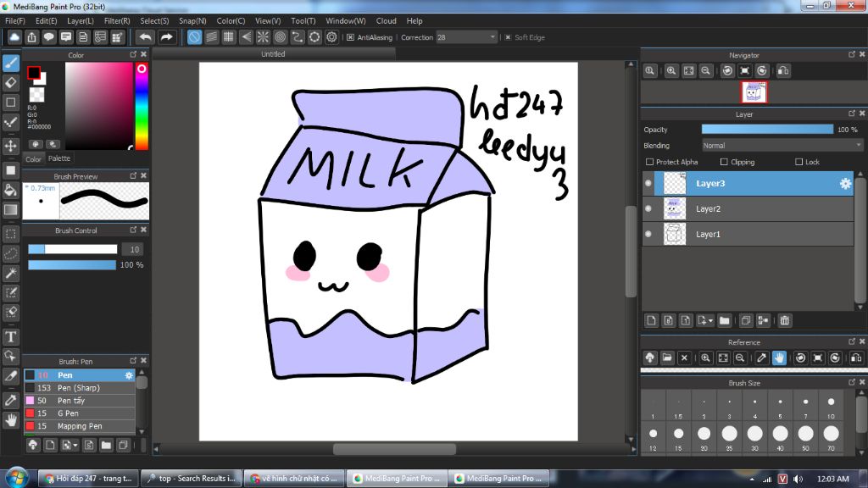The image size is (868, 488).
Task: Open Windows Start button
Action: coord(17,478)
